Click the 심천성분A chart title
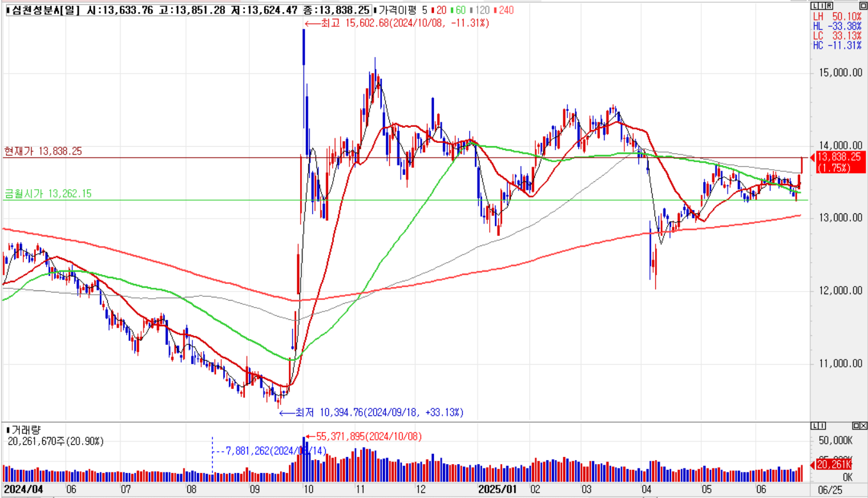 tap(45, 10)
